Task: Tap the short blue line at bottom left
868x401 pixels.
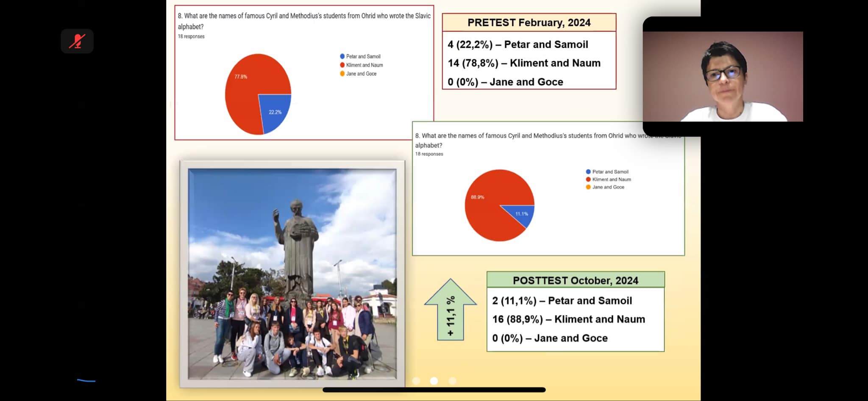Action: pyautogui.click(x=86, y=381)
